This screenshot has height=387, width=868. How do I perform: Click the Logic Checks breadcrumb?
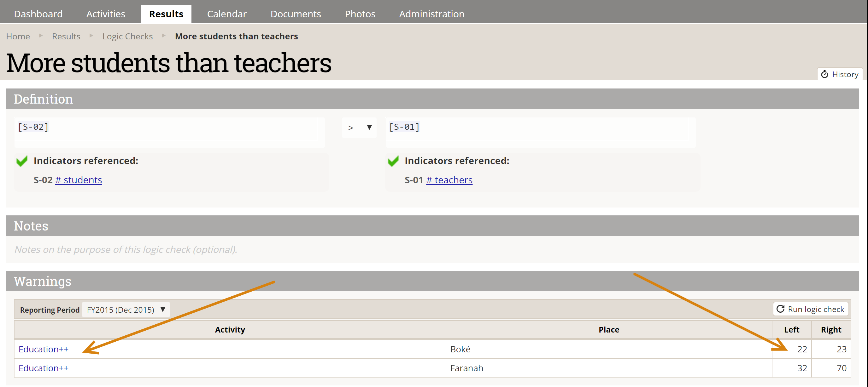tap(127, 36)
